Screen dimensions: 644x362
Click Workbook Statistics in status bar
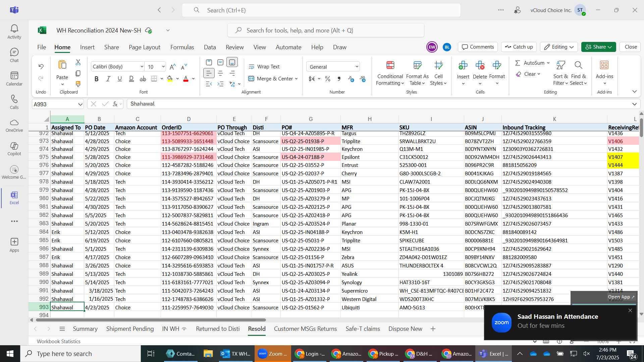tap(59, 341)
